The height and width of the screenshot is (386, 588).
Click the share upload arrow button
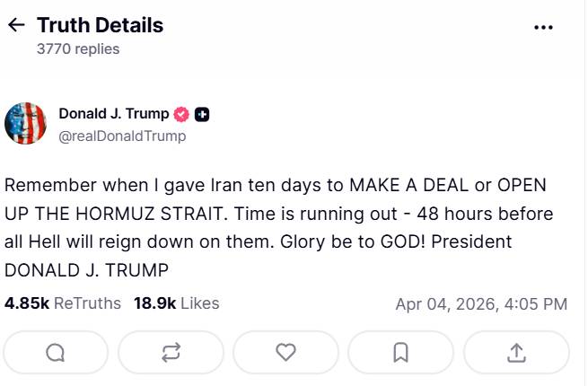[516, 353]
